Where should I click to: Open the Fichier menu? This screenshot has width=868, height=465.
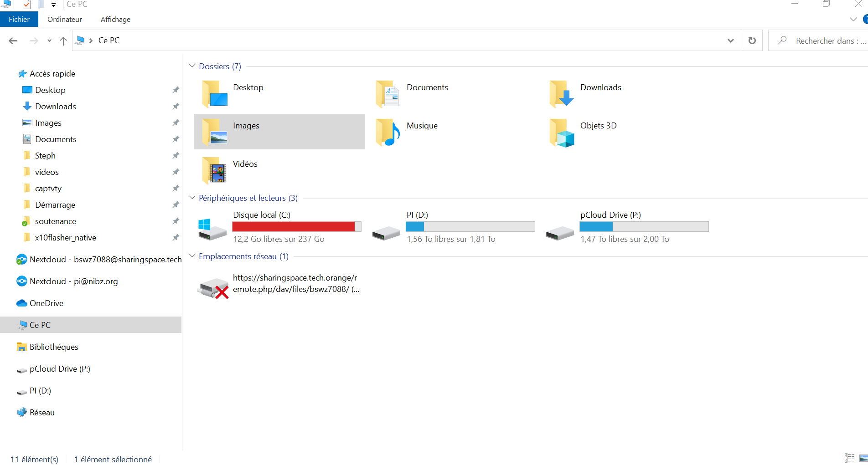click(19, 19)
